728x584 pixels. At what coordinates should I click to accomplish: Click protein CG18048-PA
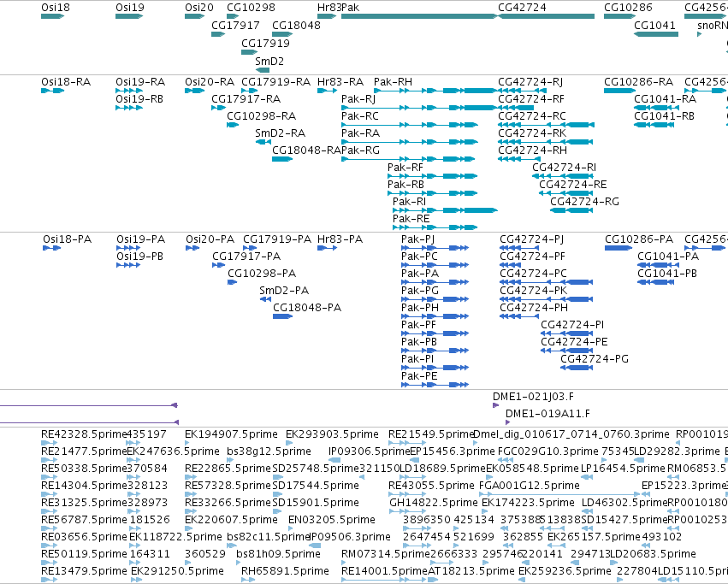[307, 308]
